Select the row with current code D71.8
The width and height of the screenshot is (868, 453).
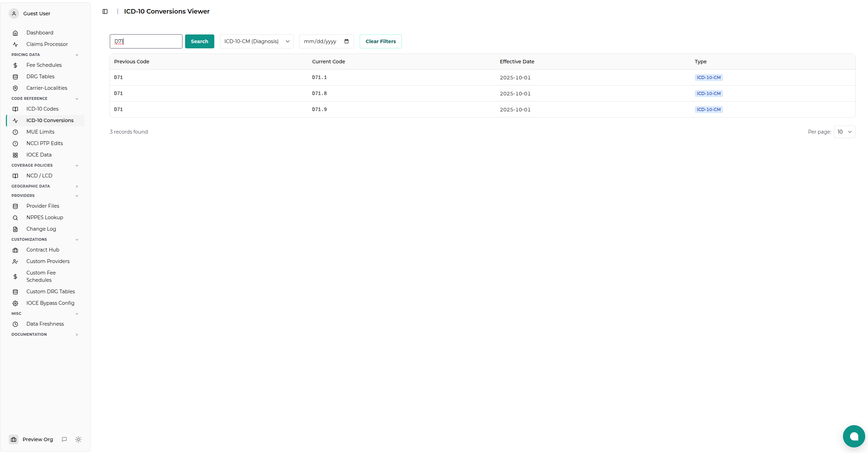[x=483, y=94]
